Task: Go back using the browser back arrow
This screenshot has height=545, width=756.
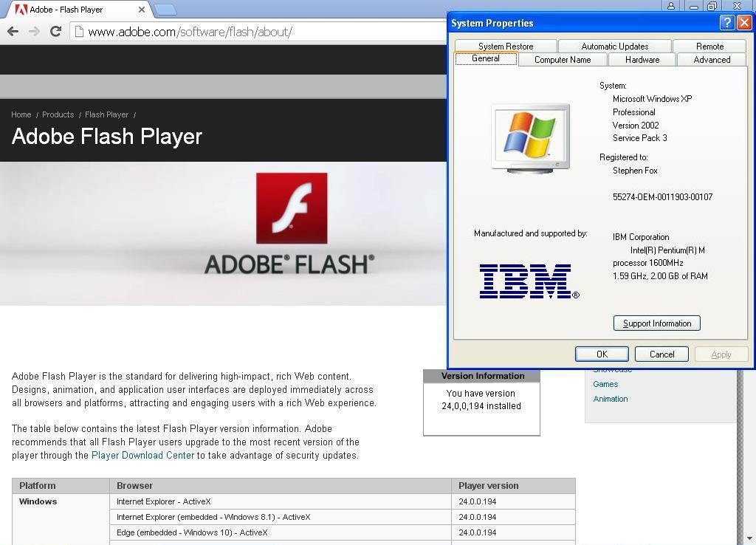Action: click(13, 32)
